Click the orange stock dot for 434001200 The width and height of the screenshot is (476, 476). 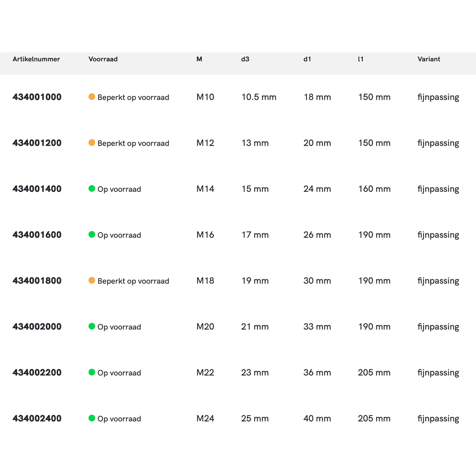(x=92, y=143)
